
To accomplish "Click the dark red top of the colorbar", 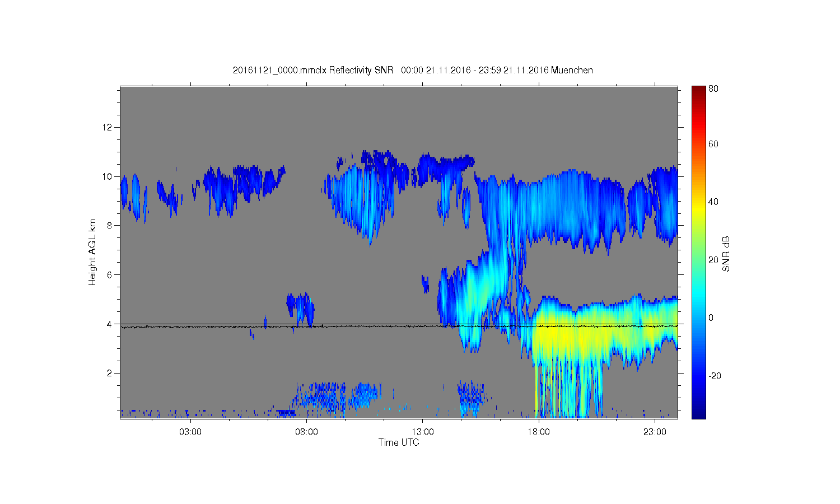I will (698, 91).
